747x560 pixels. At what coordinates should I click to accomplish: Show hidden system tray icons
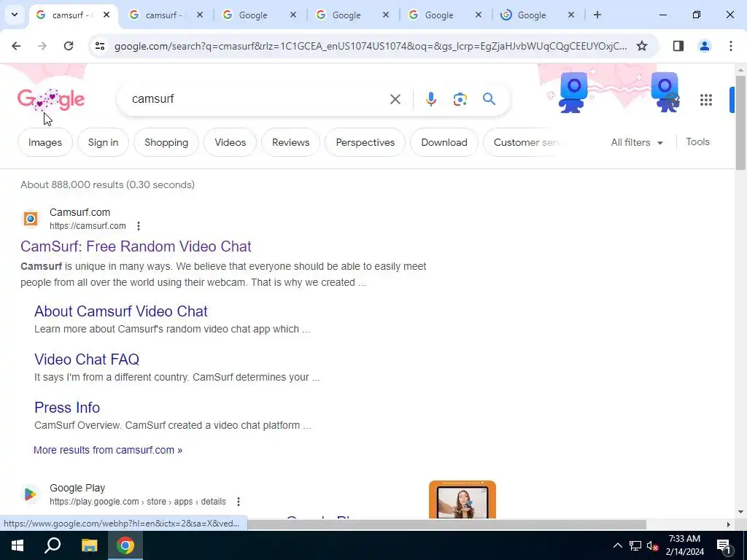tap(617, 545)
